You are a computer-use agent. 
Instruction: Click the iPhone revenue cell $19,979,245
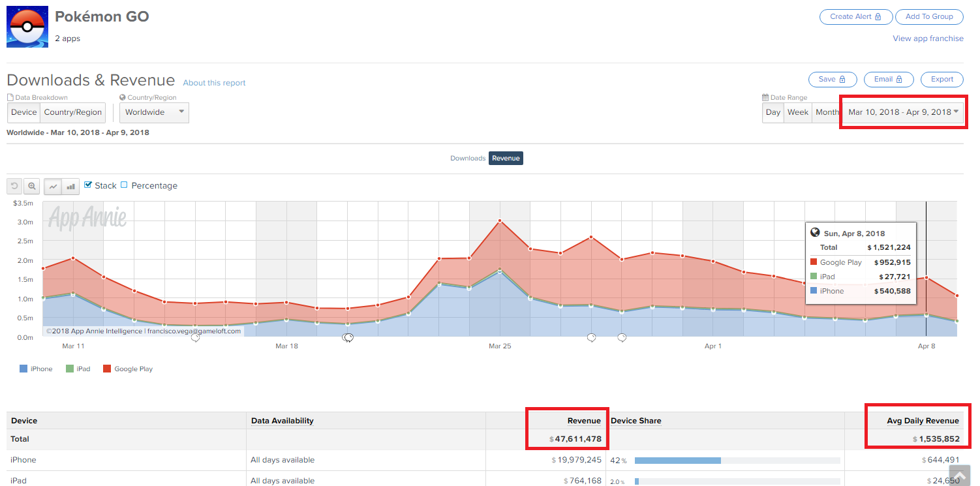[x=577, y=460]
